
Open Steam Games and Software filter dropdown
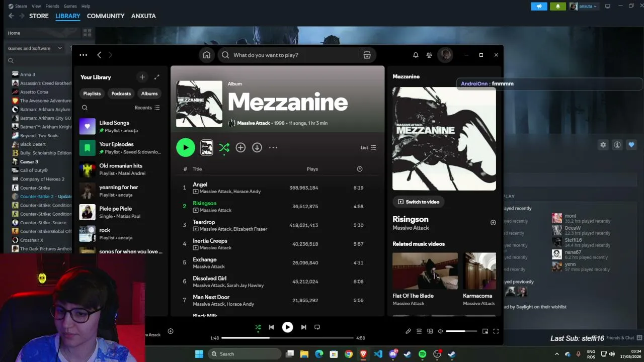click(35, 48)
